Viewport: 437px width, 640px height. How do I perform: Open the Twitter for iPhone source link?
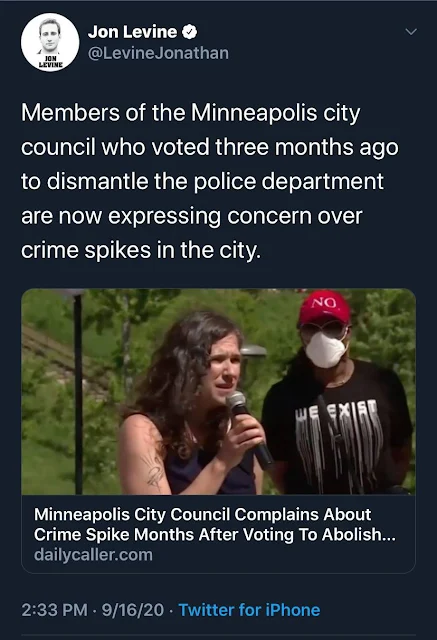coord(249,610)
